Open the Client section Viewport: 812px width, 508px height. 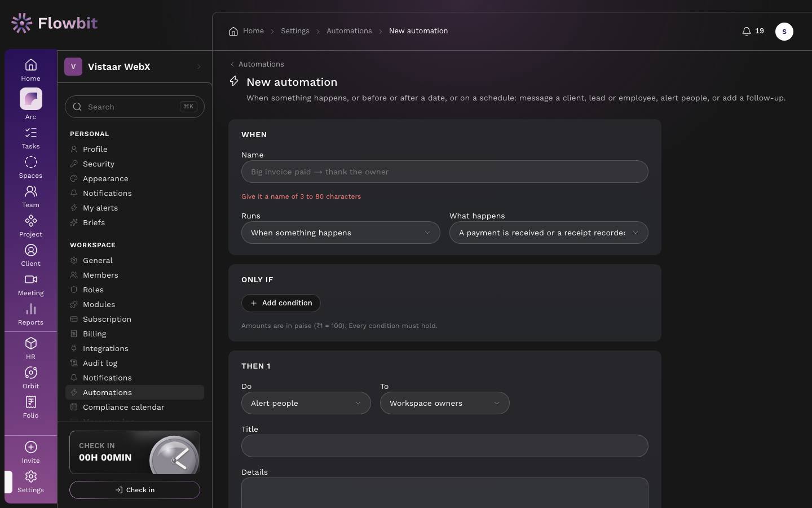coord(30,256)
